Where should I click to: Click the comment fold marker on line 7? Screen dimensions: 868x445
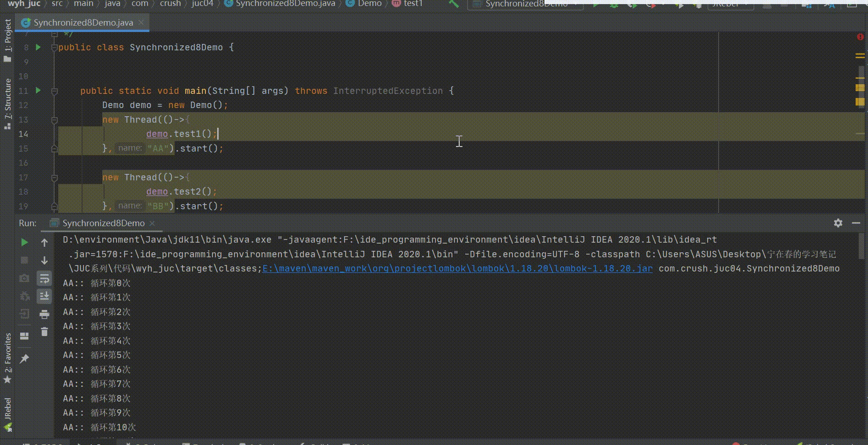[54, 34]
